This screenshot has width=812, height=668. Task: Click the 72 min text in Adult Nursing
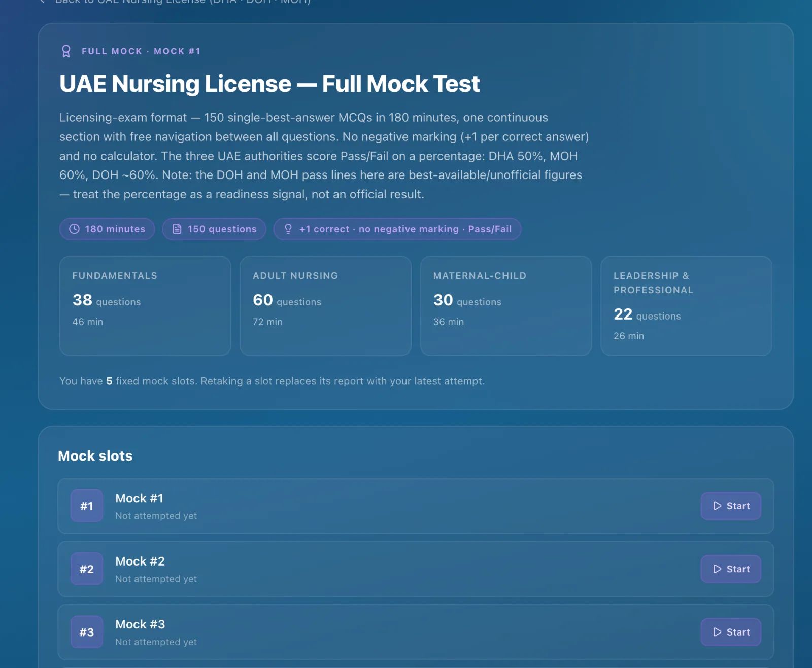click(x=268, y=322)
